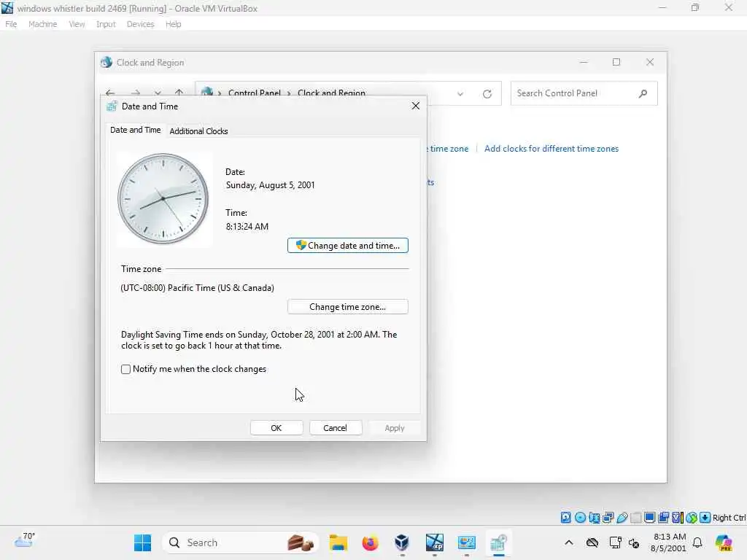Image resolution: width=747 pixels, height=560 pixels.
Task: Open the VirtualBox Devices menu
Action: tap(141, 24)
